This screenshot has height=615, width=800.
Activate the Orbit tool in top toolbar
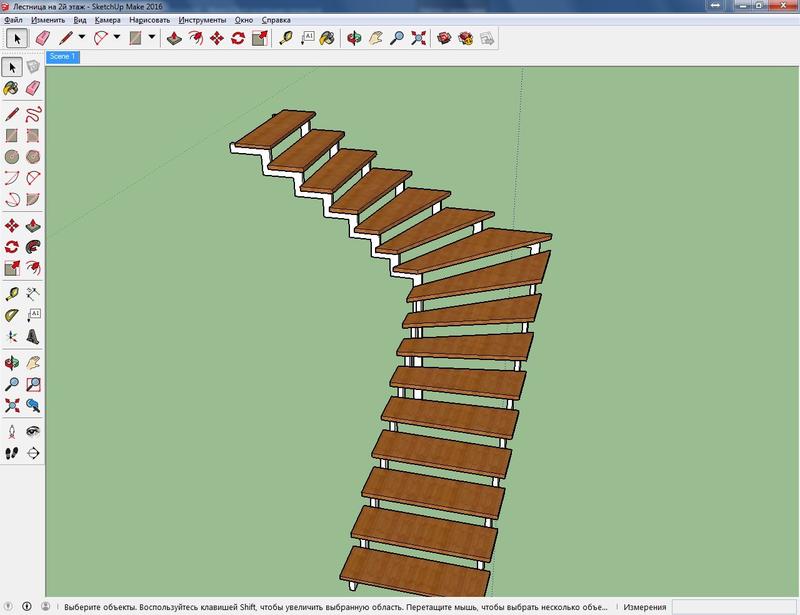353,38
